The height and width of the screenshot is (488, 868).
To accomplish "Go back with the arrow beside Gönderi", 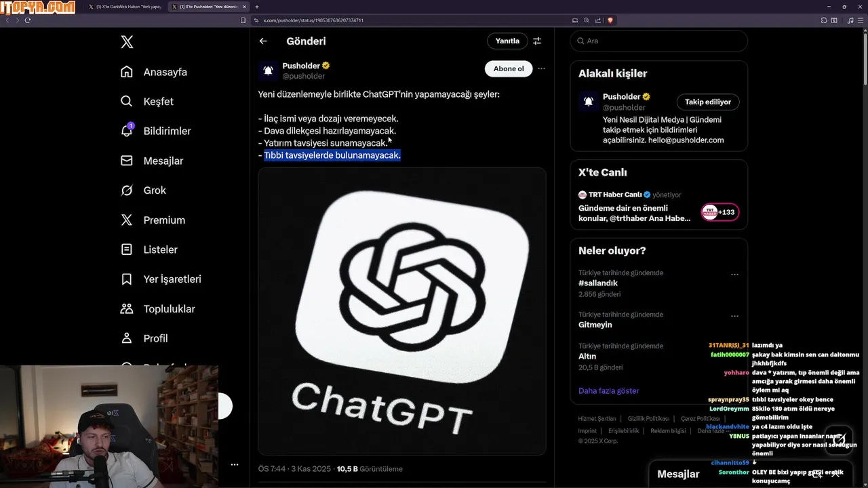I will click(263, 41).
